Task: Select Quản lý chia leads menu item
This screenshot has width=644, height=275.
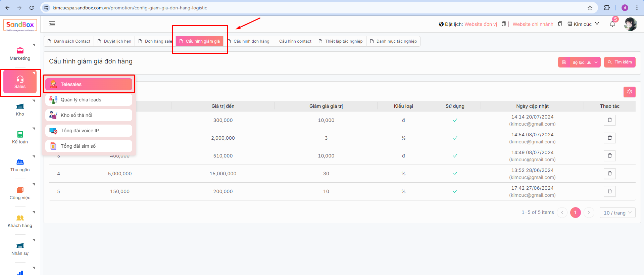Action: 89,100
